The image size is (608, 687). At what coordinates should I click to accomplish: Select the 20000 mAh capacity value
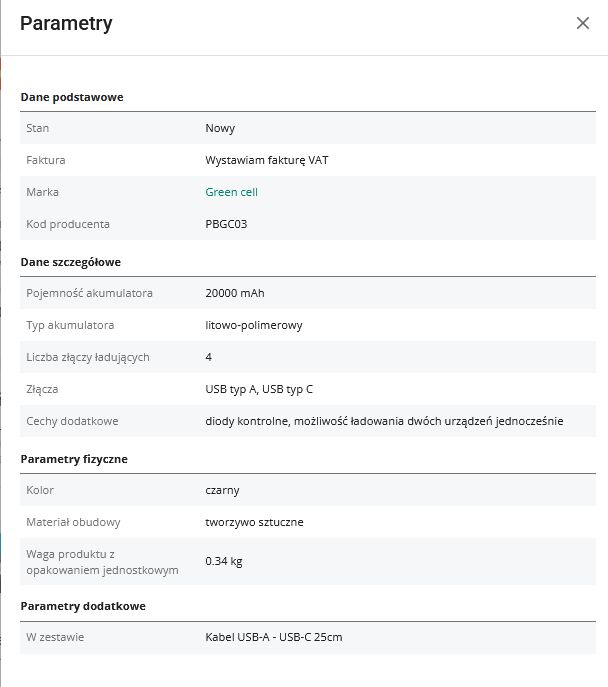point(235,293)
